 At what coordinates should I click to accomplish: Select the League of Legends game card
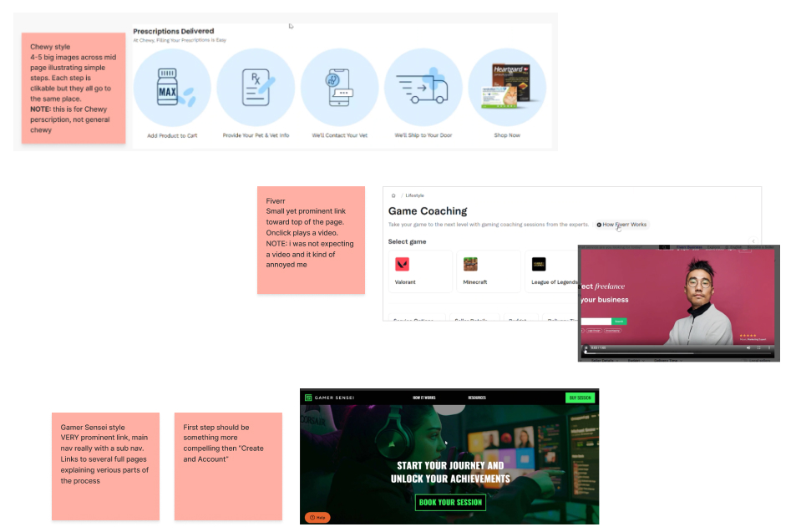551,271
